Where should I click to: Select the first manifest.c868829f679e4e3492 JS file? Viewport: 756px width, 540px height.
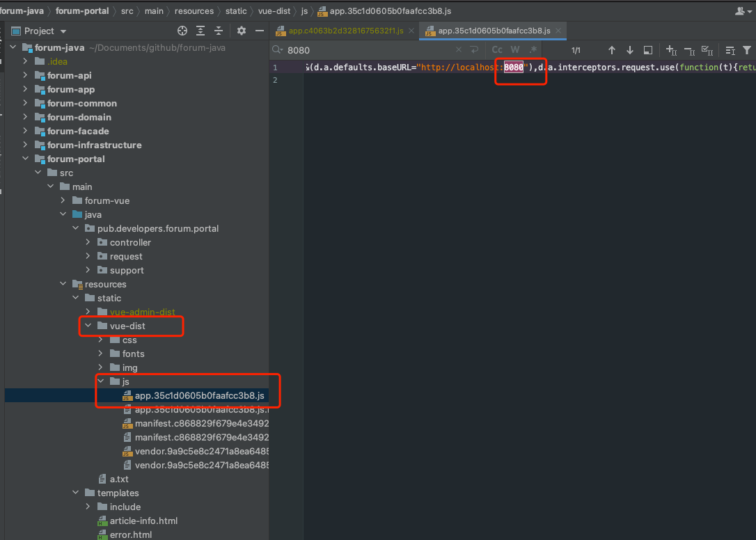(202, 423)
